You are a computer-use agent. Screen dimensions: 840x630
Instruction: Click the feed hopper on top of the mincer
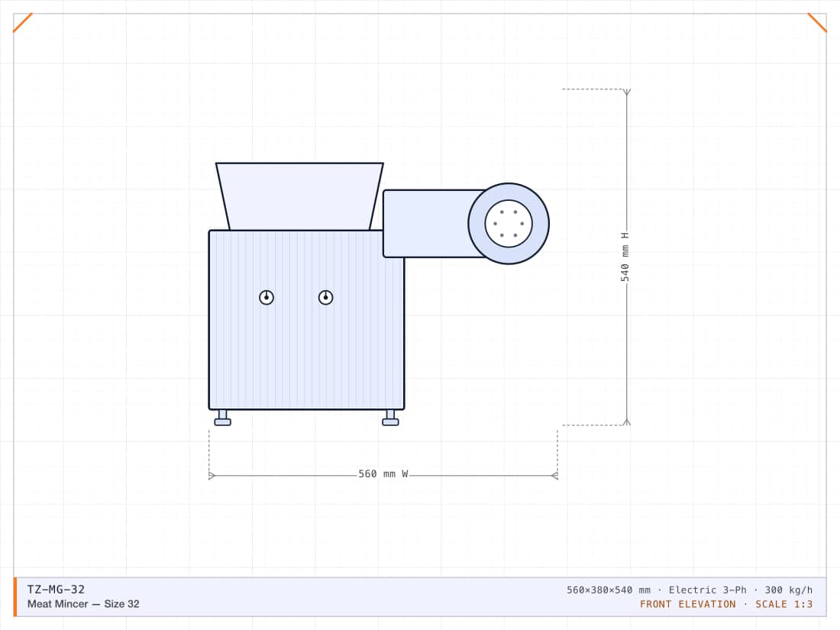click(299, 196)
